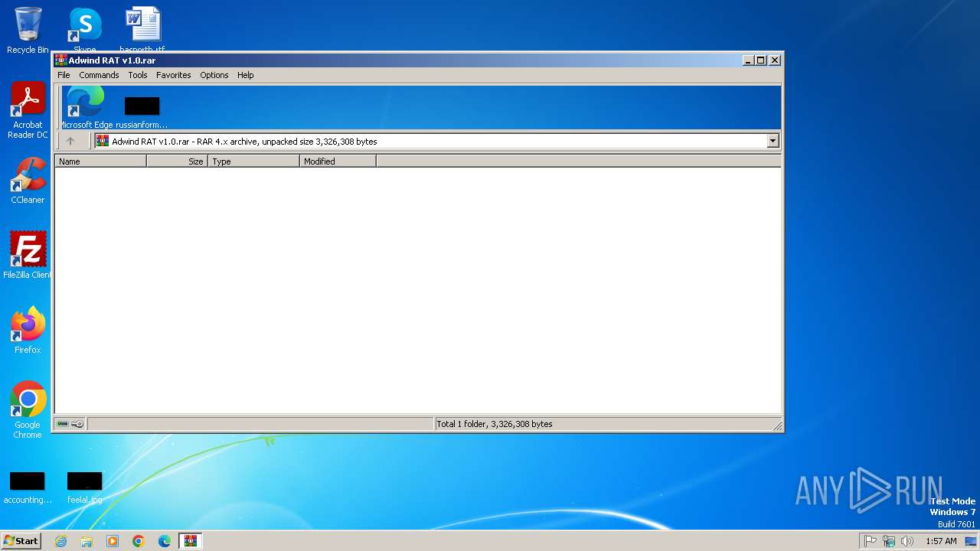The width and height of the screenshot is (980, 551).
Task: Select the CCleaner desktop icon
Action: (28, 181)
